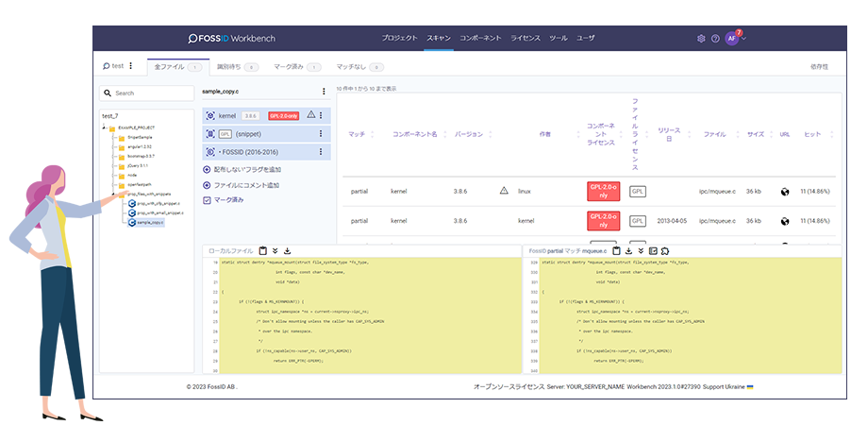Viewport: 868px width, 425px height.
Task: Download the ローカルファイル
Action: (288, 250)
